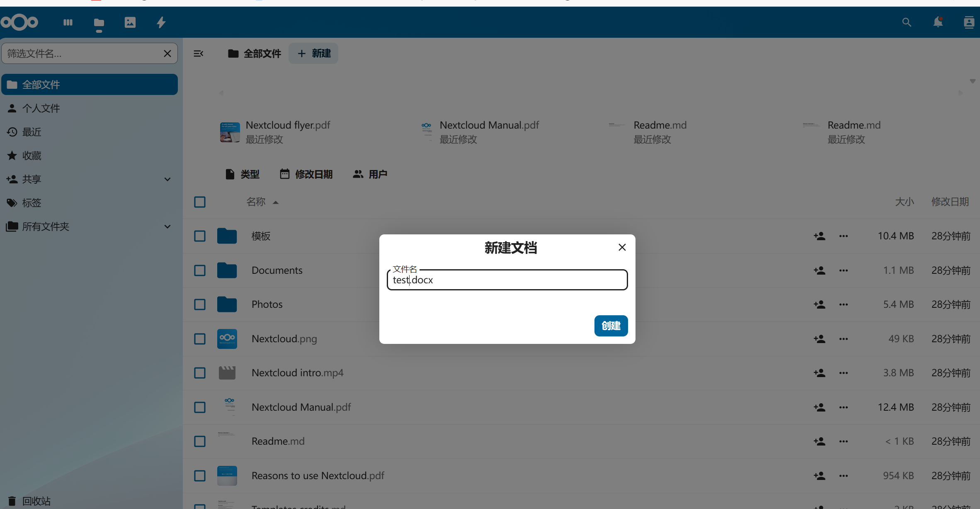The height and width of the screenshot is (509, 980).
Task: Expand the 所有文件夹 tree section
Action: pos(167,226)
